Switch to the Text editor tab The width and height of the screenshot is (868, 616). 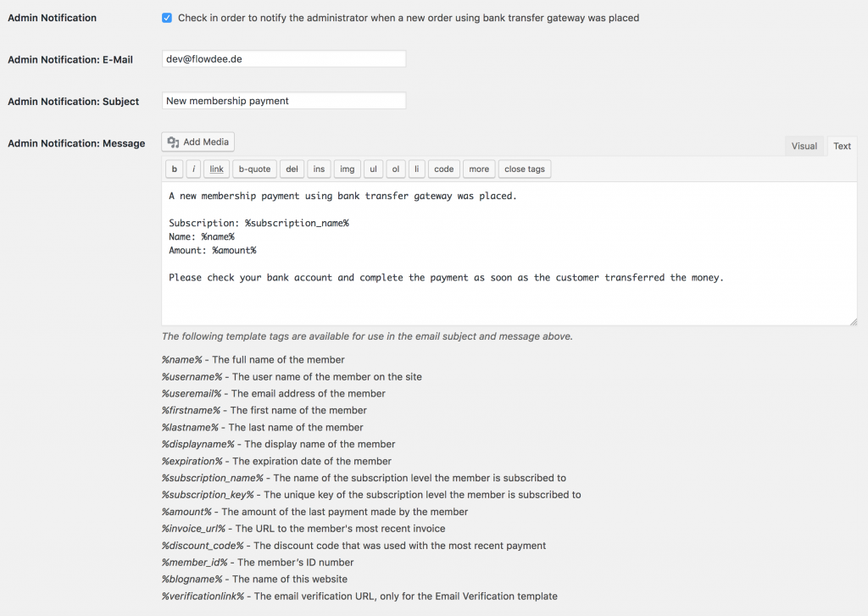click(x=842, y=146)
